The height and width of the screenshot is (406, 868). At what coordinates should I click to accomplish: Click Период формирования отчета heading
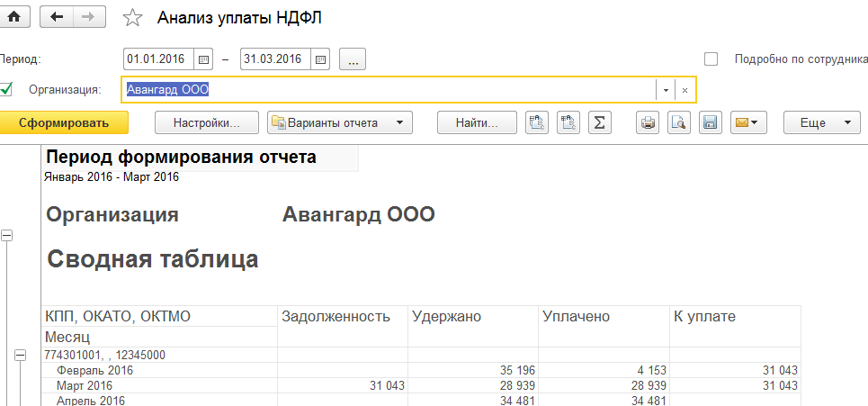pyautogui.click(x=181, y=158)
